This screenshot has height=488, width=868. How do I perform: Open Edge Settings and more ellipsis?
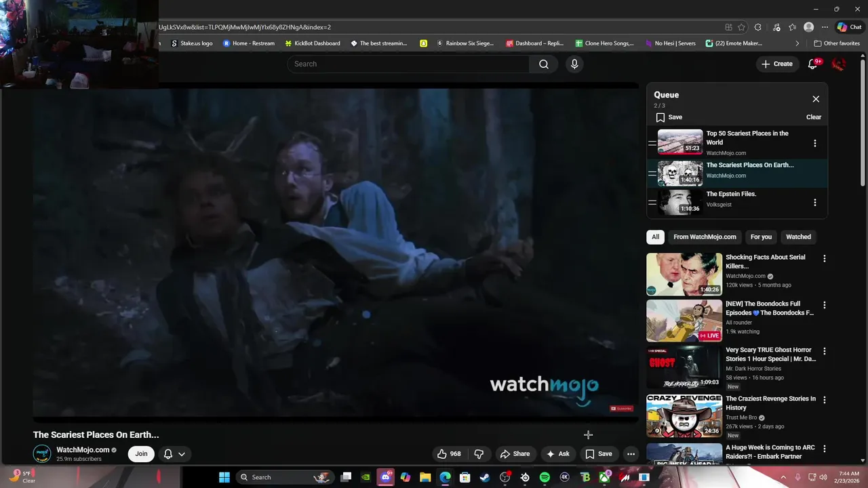[825, 27]
